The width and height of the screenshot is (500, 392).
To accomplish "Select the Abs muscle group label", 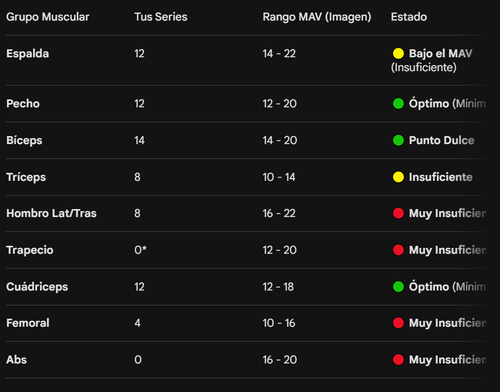I will [16, 359].
